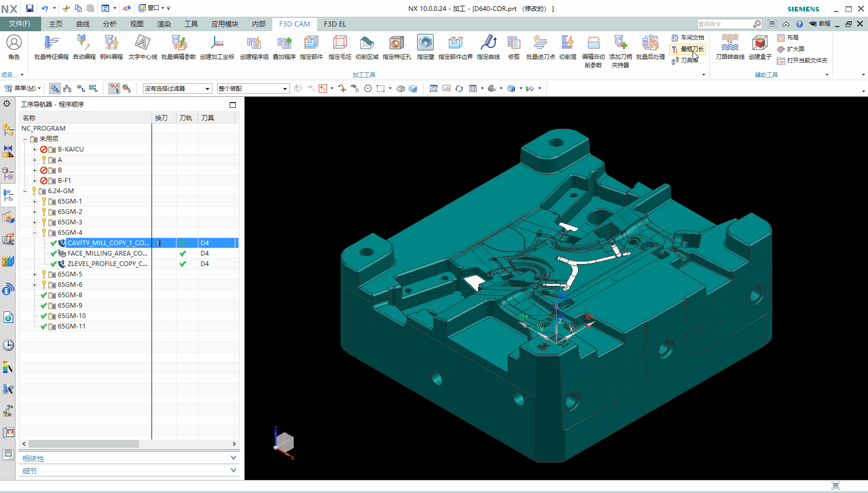The width and height of the screenshot is (868, 493).
Task: Toggle machining method view in navigator toolbar
Action: 93,89
